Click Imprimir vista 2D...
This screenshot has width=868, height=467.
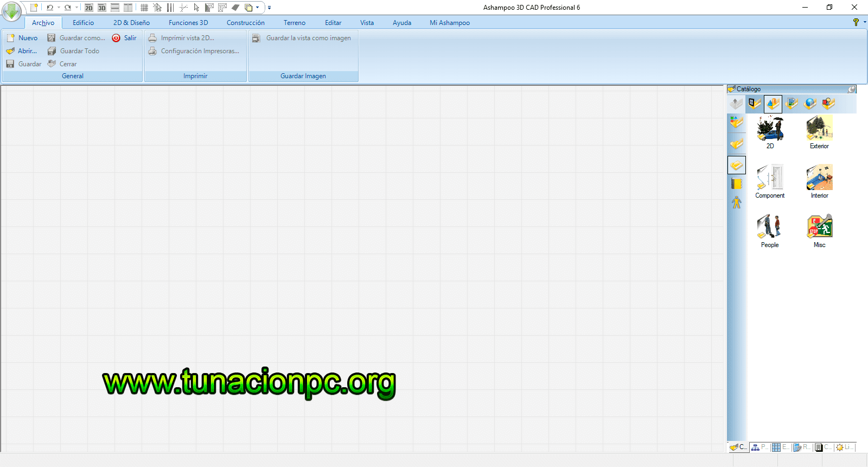[x=182, y=38]
